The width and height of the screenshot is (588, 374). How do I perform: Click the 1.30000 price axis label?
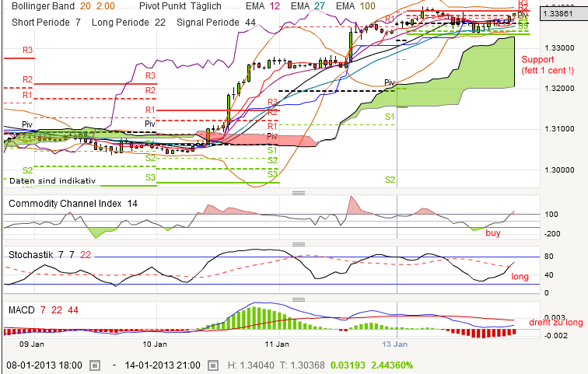pyautogui.click(x=559, y=170)
